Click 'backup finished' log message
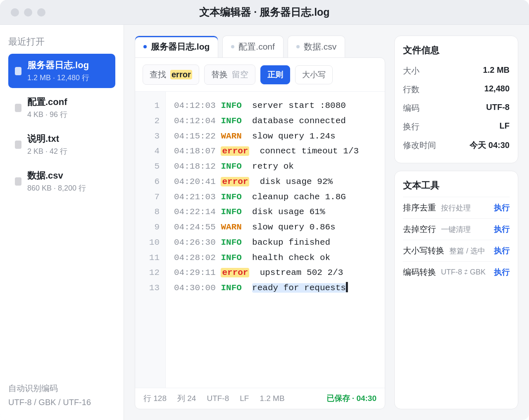The image size is (529, 420). (291, 242)
